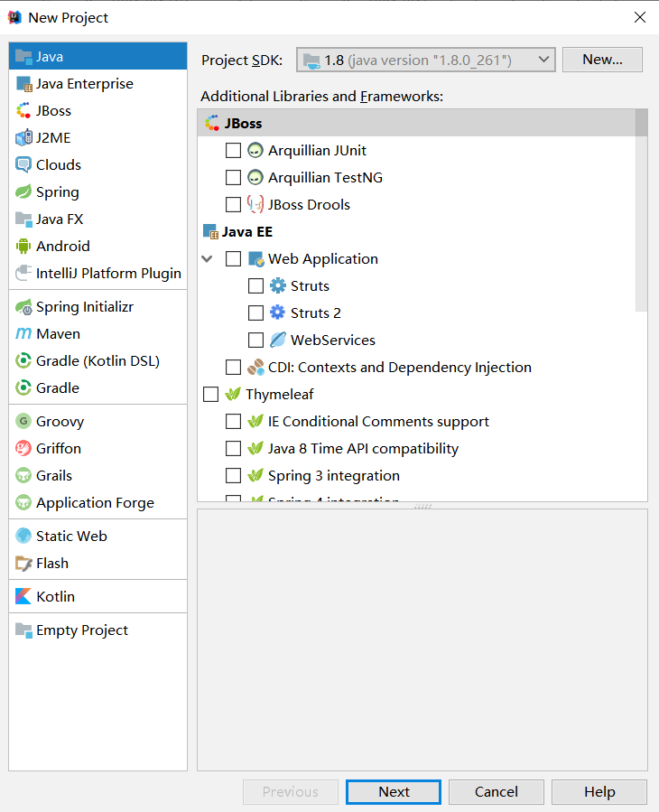The width and height of the screenshot is (659, 812).
Task: Close the New Project dialog
Action: pos(640,17)
